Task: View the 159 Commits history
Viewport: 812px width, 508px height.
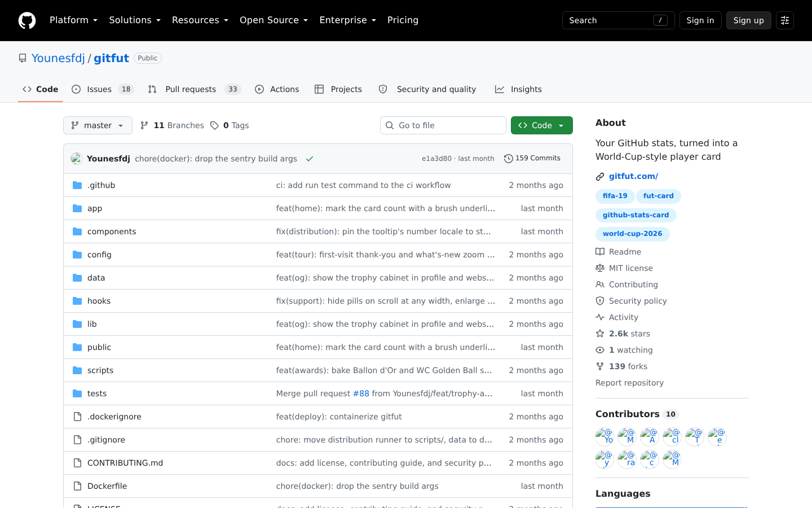Action: click(532, 159)
